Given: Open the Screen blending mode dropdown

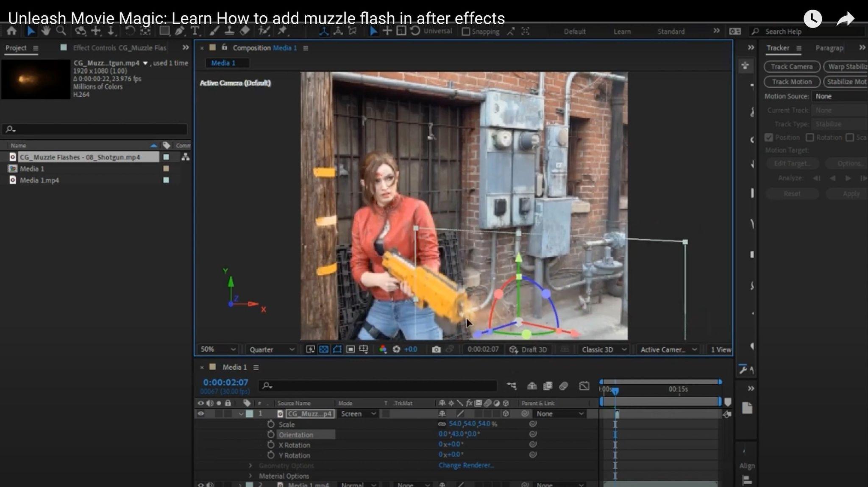Looking at the screenshot, I should coord(358,414).
